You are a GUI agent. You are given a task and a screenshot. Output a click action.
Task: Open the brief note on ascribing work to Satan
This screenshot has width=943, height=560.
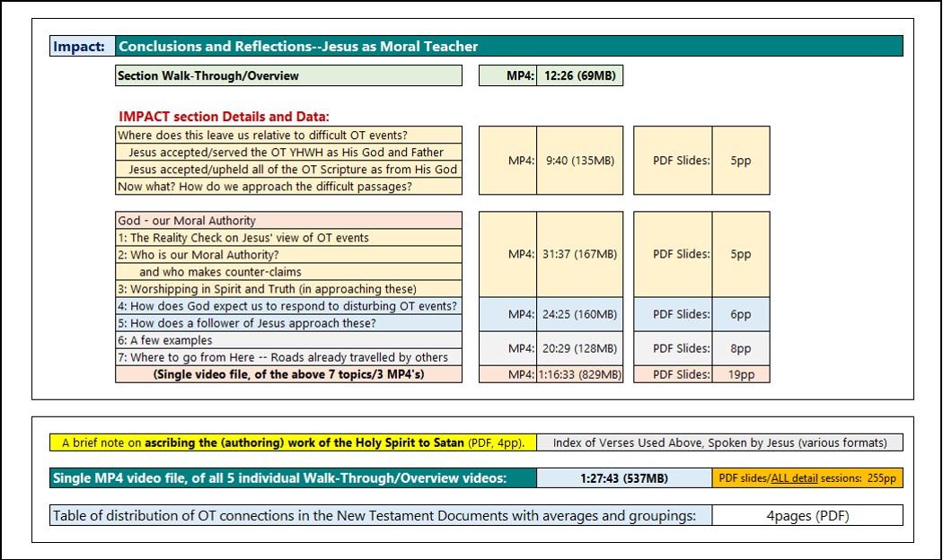pos(293,442)
